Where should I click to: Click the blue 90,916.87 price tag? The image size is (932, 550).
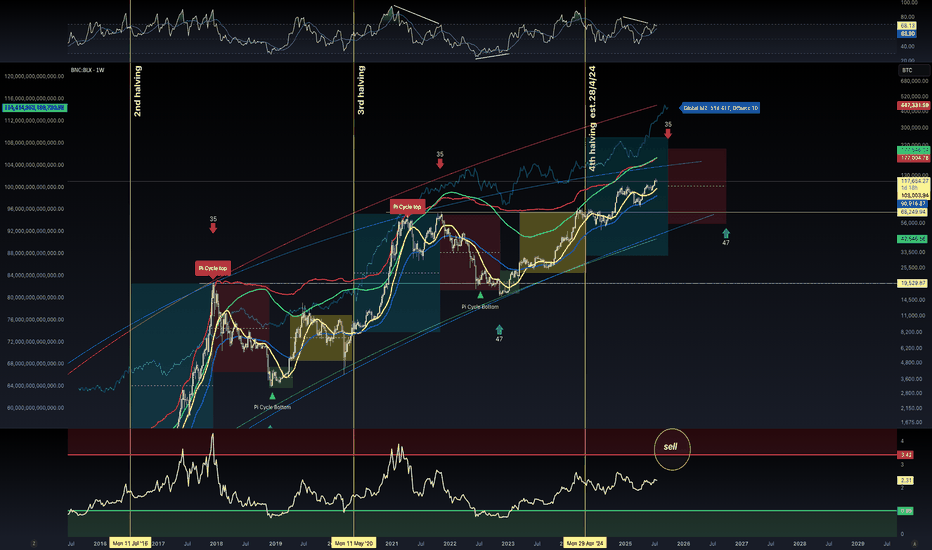click(914, 204)
